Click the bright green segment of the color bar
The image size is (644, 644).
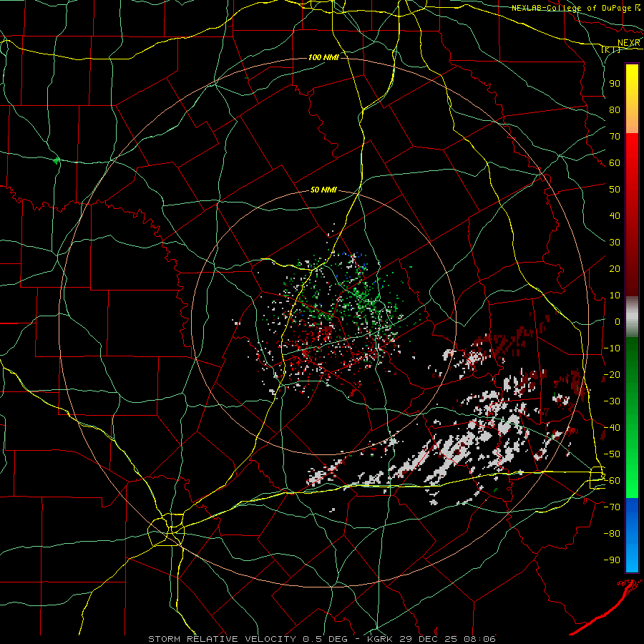[x=632, y=418]
